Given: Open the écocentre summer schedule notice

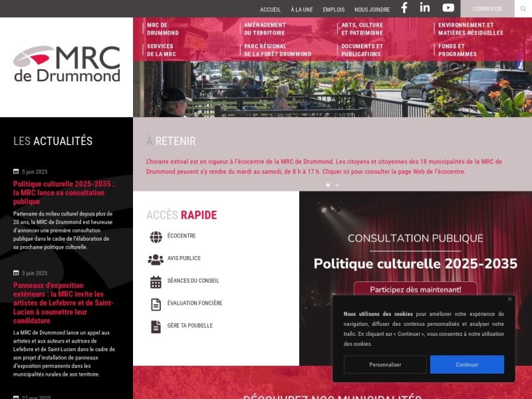Looking at the screenshot, I should (x=324, y=166).
